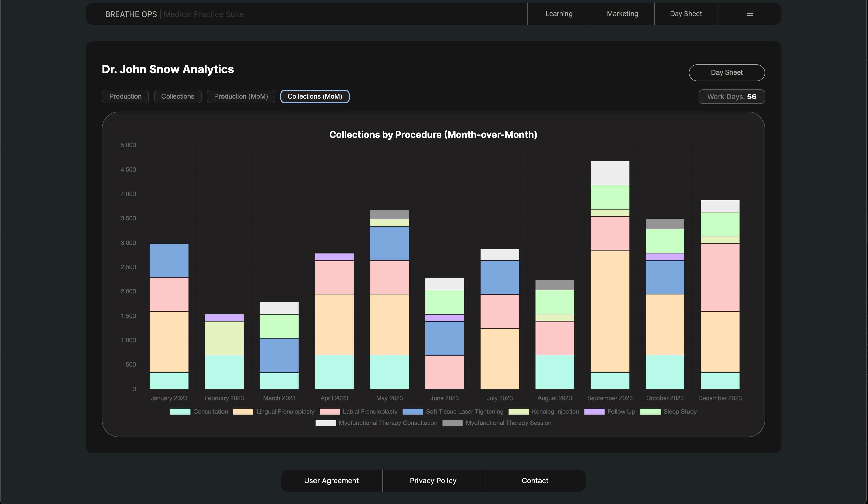Open Learning in top navigation
The height and width of the screenshot is (504, 868).
click(559, 14)
